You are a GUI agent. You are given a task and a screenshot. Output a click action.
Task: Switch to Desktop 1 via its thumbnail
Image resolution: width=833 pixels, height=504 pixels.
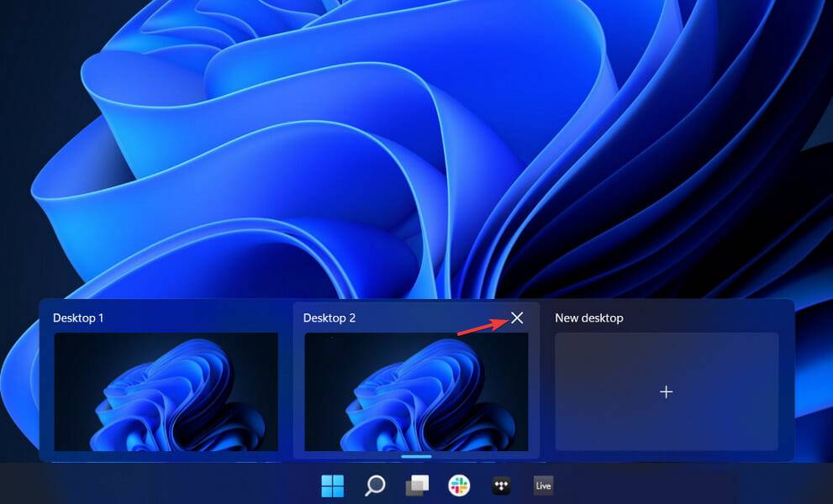click(166, 391)
